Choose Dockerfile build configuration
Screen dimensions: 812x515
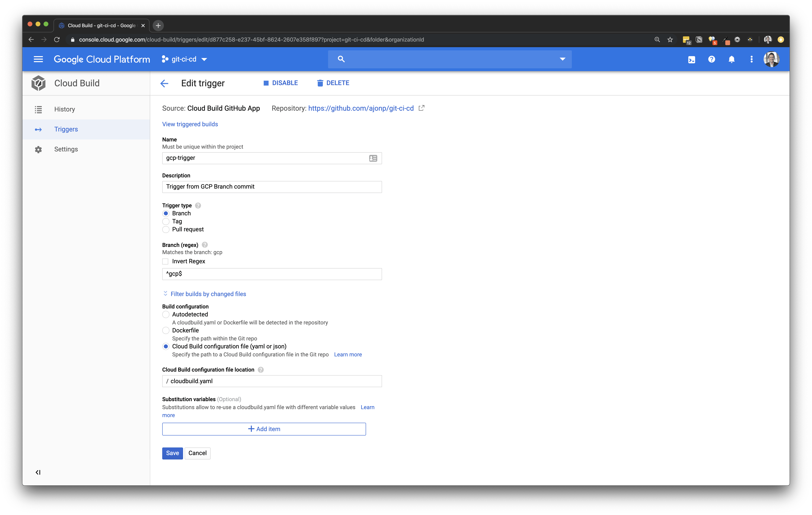[166, 330]
